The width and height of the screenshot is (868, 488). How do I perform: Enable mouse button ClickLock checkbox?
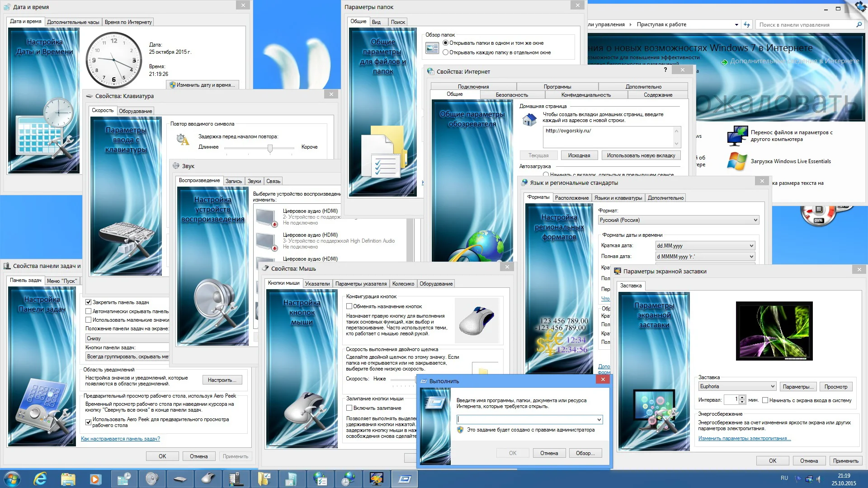(x=349, y=408)
